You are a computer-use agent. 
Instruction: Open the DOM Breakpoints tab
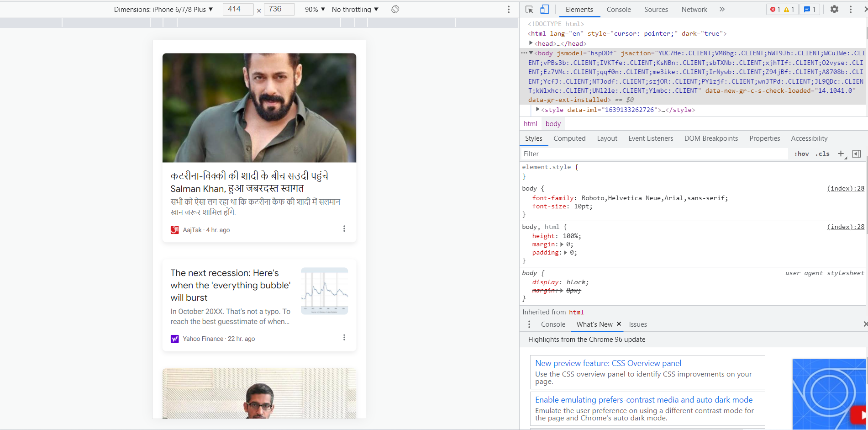pos(711,138)
